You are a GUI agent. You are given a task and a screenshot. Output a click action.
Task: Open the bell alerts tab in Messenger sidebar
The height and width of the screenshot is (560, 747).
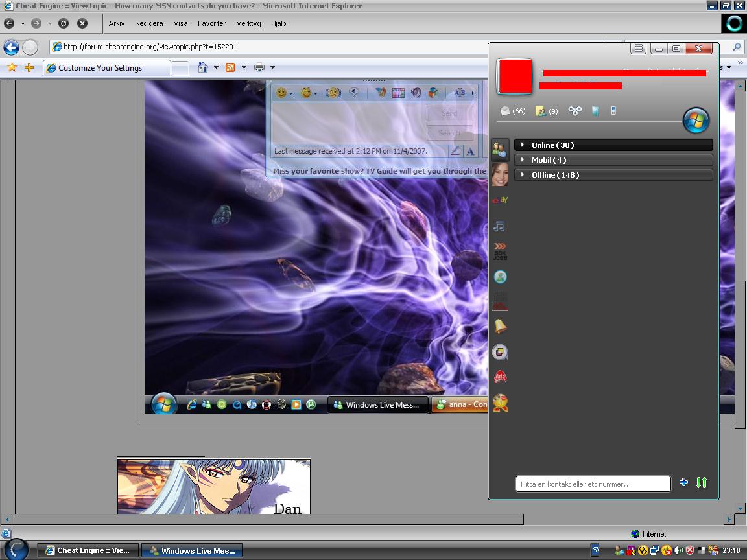click(500, 326)
